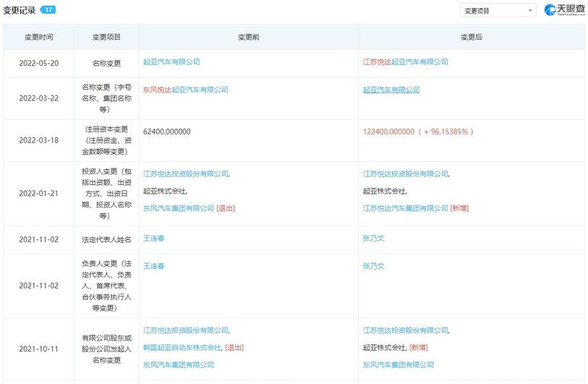Open 起亚汽车有限公司 link in 2022-05-20 row
Image resolution: width=588 pixels, height=384 pixels.
pyautogui.click(x=171, y=62)
